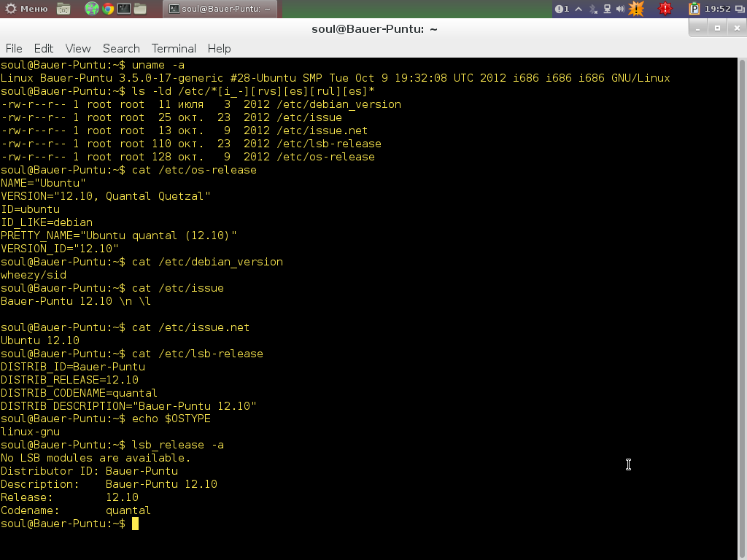Expand the hidden tray icons arrow

578,9
